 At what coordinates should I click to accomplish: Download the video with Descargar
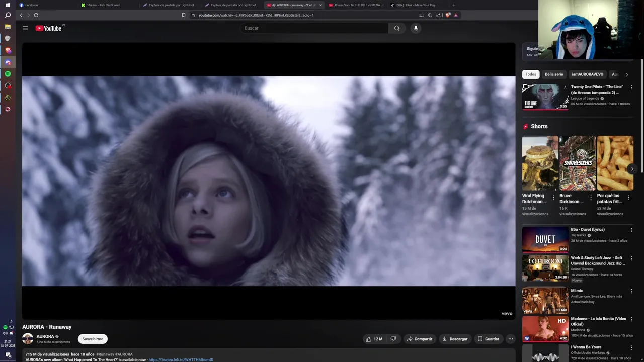click(455, 339)
